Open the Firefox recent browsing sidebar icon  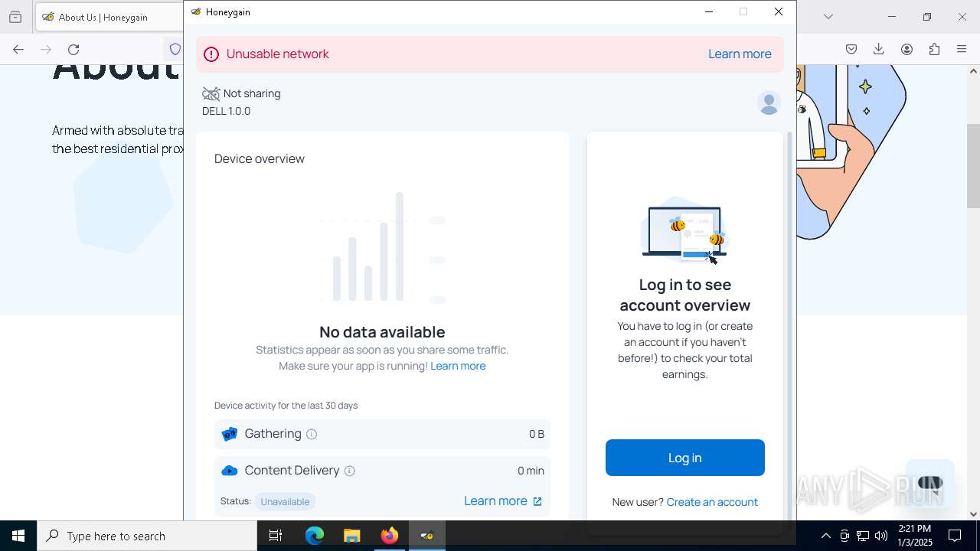click(x=15, y=17)
